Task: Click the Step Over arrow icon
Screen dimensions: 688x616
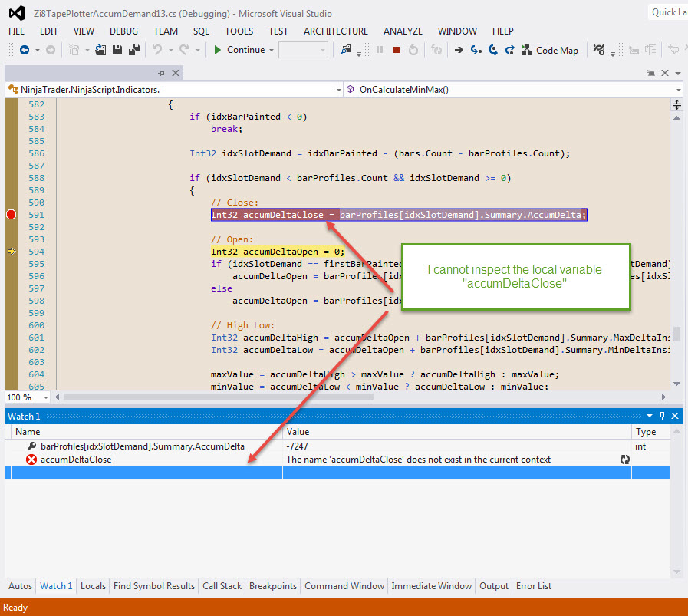Action: pyautogui.click(x=492, y=50)
